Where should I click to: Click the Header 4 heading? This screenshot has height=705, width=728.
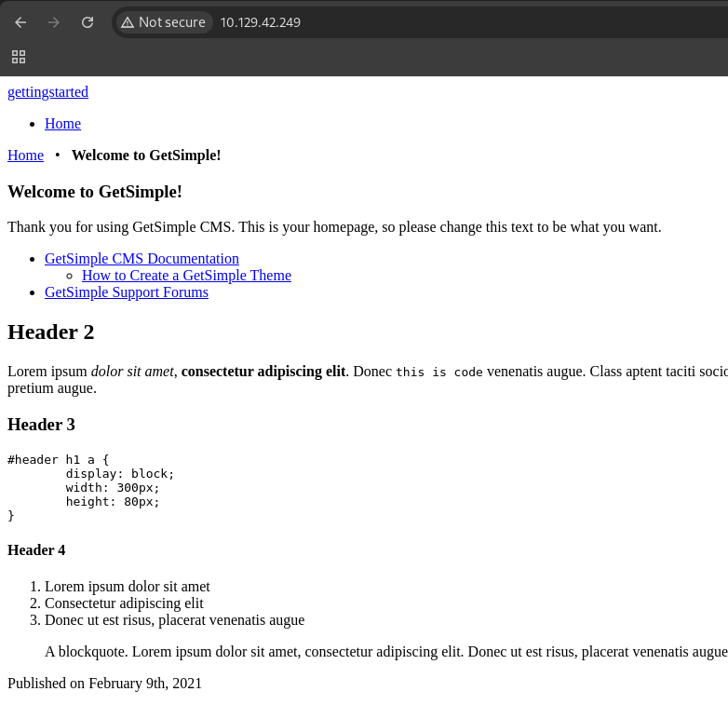click(36, 550)
